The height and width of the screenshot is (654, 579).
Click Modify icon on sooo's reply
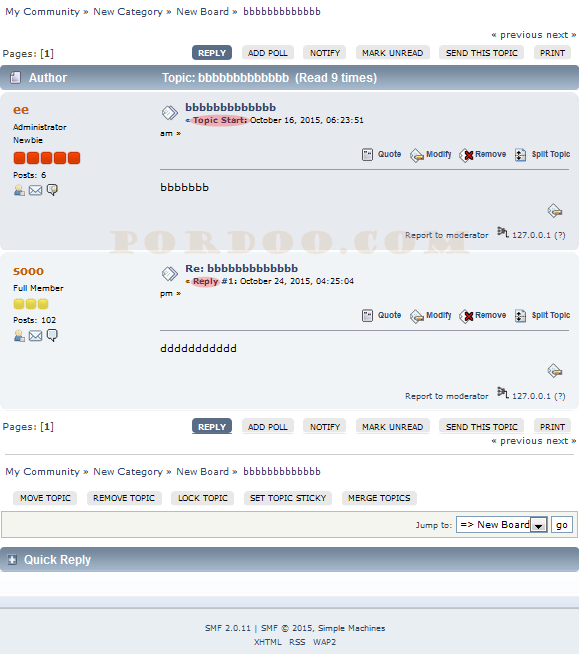[416, 316]
